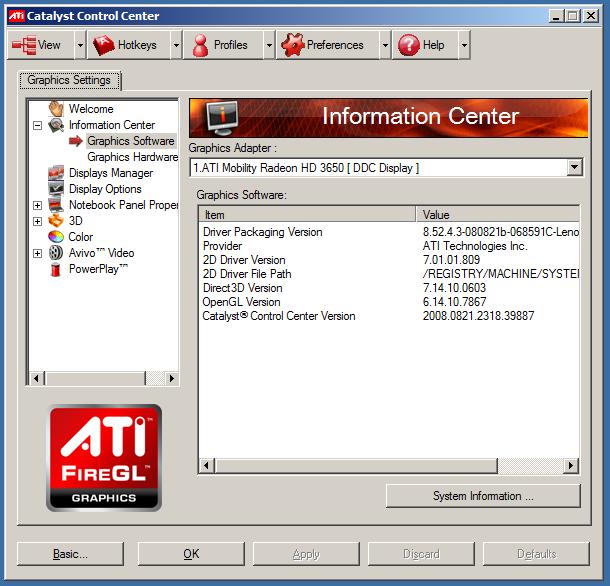Click the Information Center banner monitor icon
This screenshot has width=610, height=586.
click(x=222, y=118)
